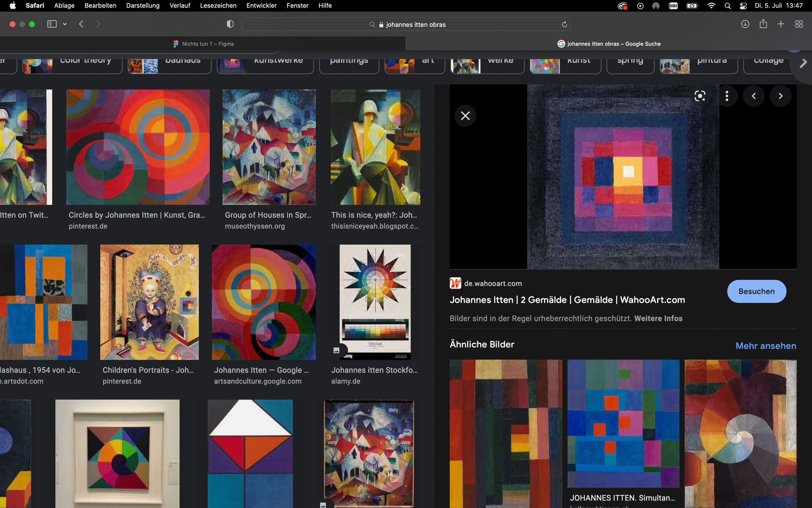Go back to the previous page
The width and height of the screenshot is (812, 508).
point(81,24)
